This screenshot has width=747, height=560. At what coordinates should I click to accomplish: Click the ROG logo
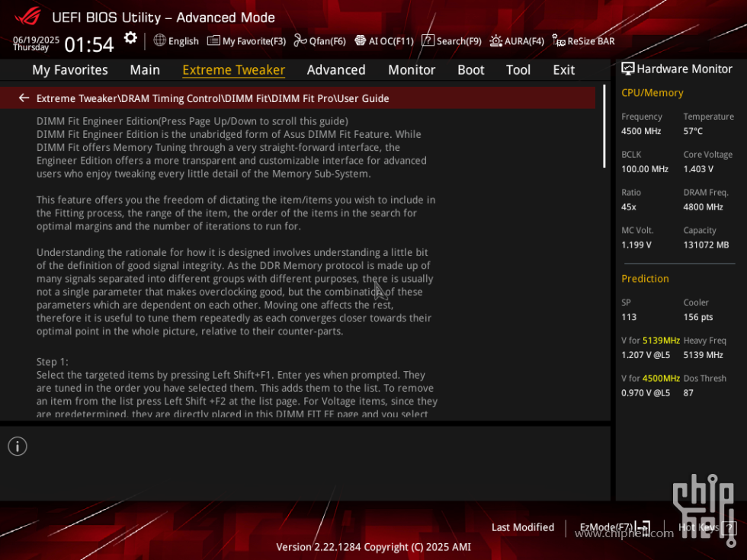(x=27, y=17)
